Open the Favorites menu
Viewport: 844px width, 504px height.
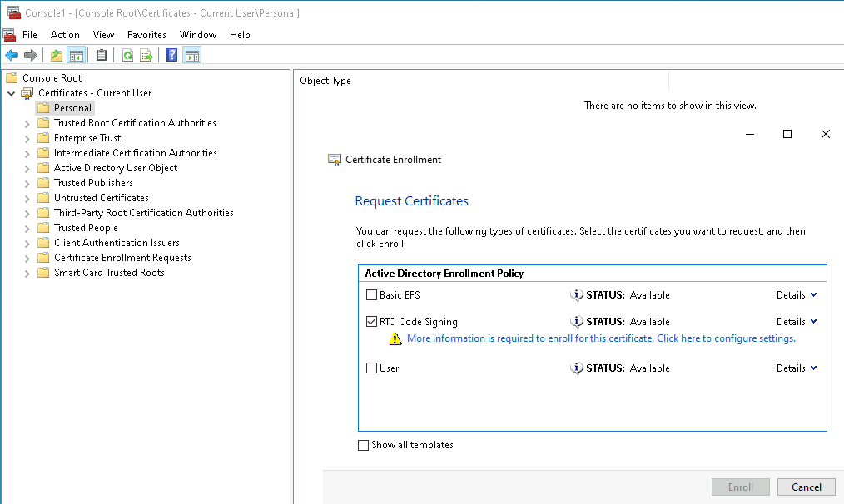click(x=146, y=35)
